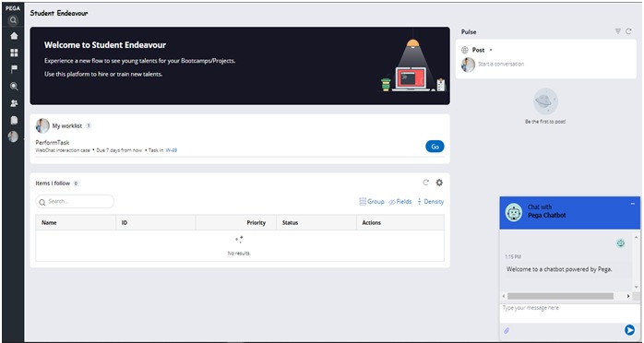Click chatbot scrollbar left arrow
The image size is (644, 343).
coord(504,296)
